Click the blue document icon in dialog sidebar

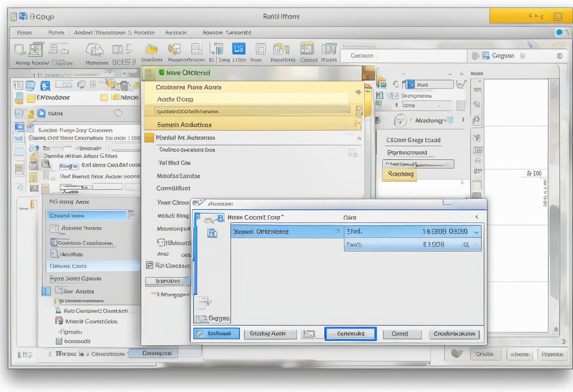tap(213, 233)
